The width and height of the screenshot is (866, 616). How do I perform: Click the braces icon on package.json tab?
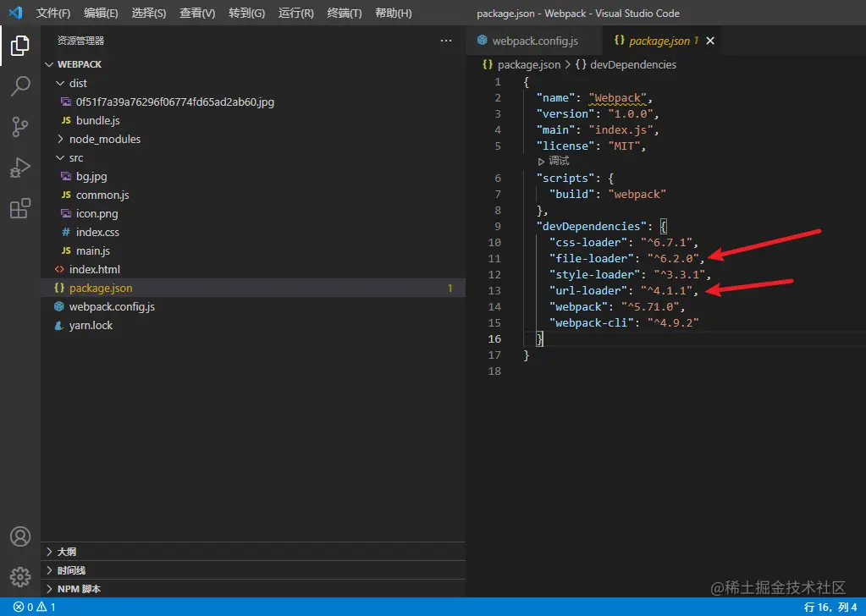coord(619,41)
